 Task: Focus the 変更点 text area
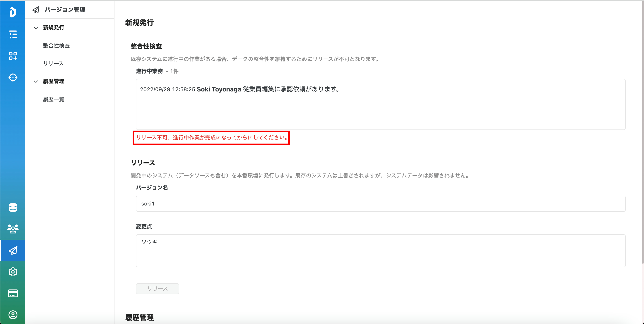click(x=380, y=250)
